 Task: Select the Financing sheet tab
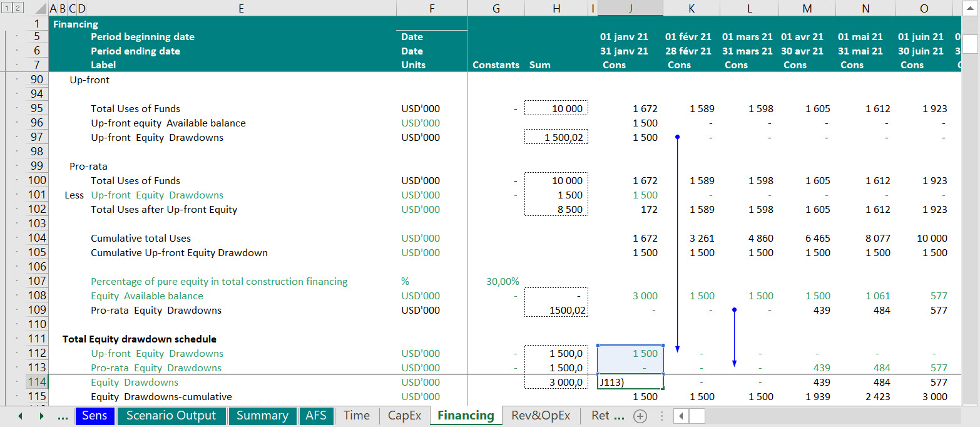click(466, 416)
